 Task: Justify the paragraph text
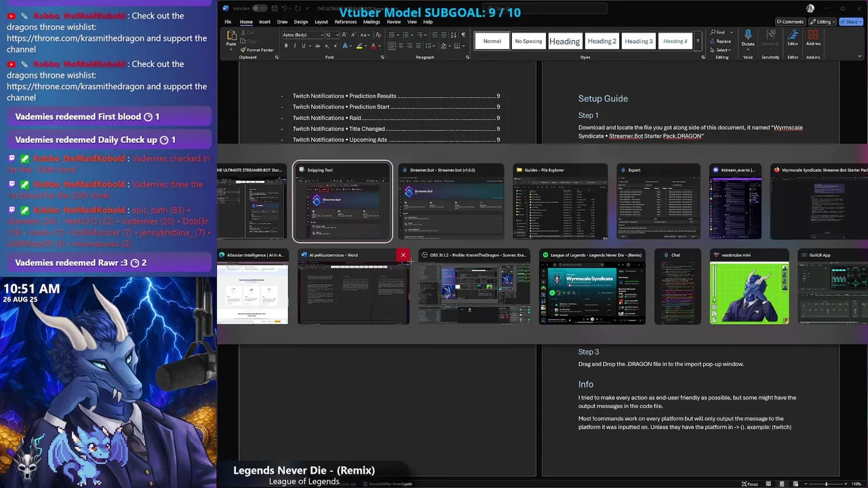click(418, 45)
